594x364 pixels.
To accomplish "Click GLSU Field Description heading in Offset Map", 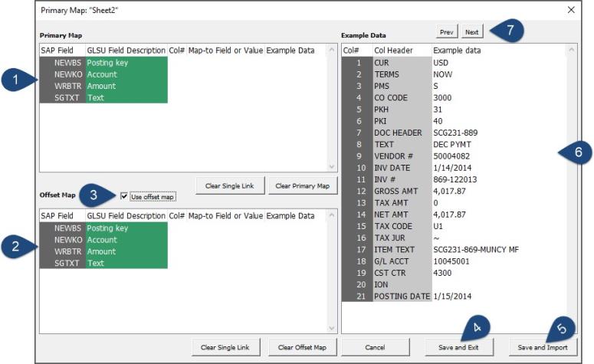I will [126, 216].
